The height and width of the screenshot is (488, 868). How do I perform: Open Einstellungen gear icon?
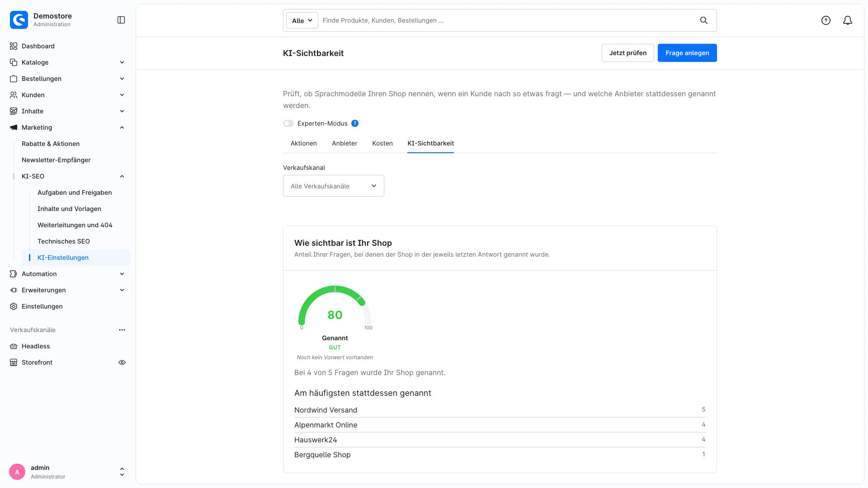14,306
